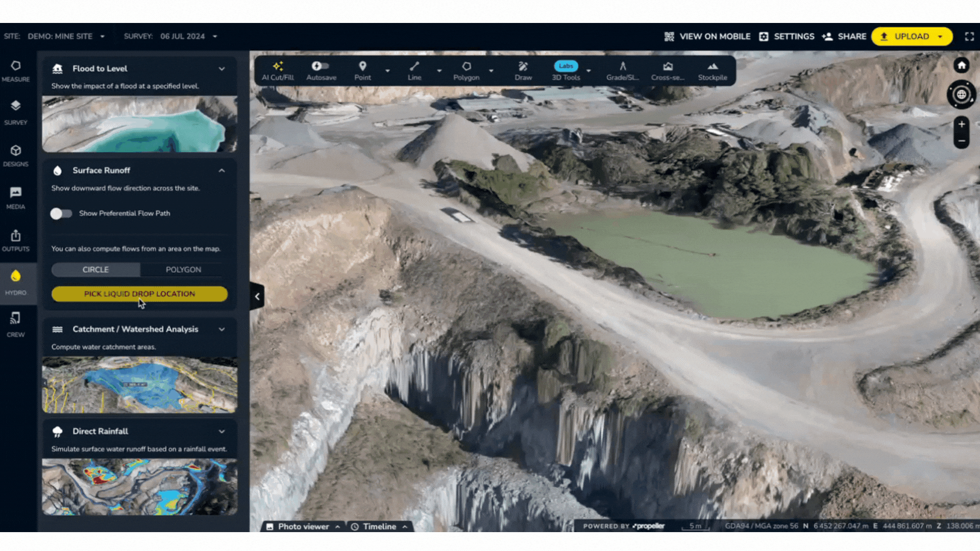This screenshot has width=980, height=551.
Task: Enter fullscreen mode
Action: click(969, 36)
